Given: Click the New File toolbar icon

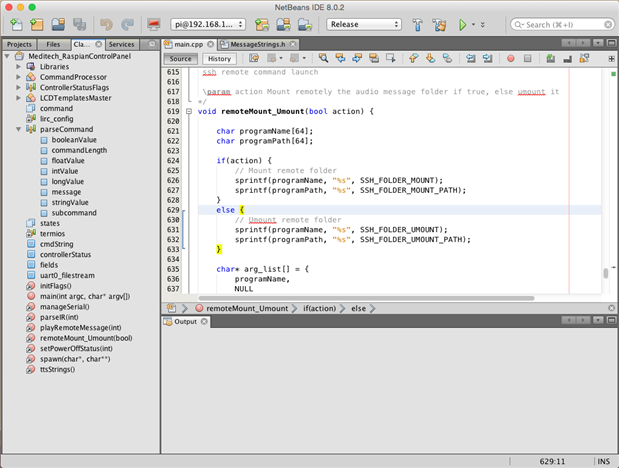Looking at the screenshot, I should click(14, 24).
